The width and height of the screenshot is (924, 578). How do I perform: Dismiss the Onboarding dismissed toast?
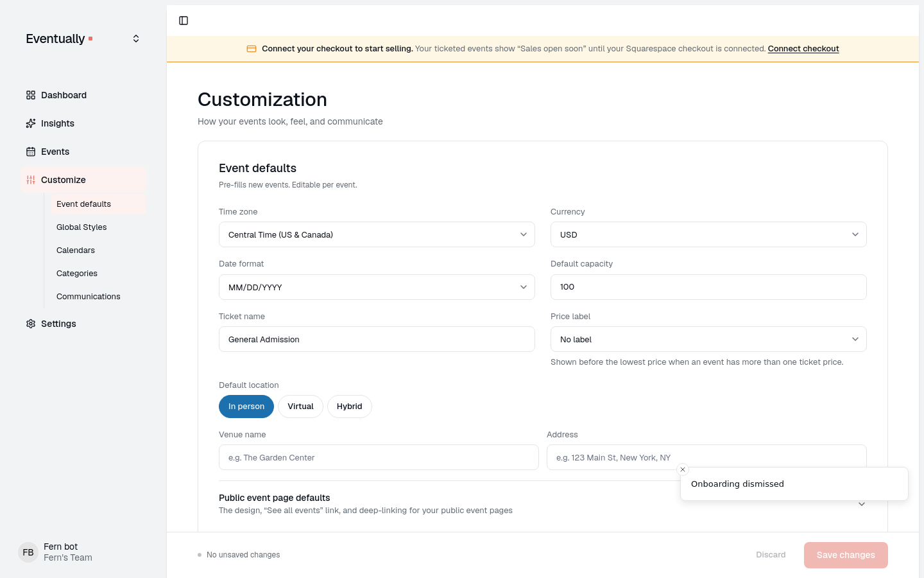click(683, 469)
